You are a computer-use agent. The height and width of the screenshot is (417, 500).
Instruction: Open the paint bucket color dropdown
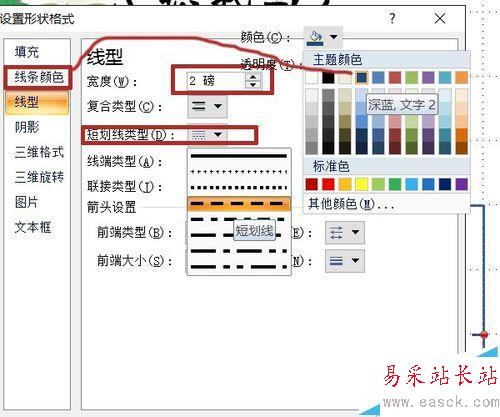pos(323,37)
